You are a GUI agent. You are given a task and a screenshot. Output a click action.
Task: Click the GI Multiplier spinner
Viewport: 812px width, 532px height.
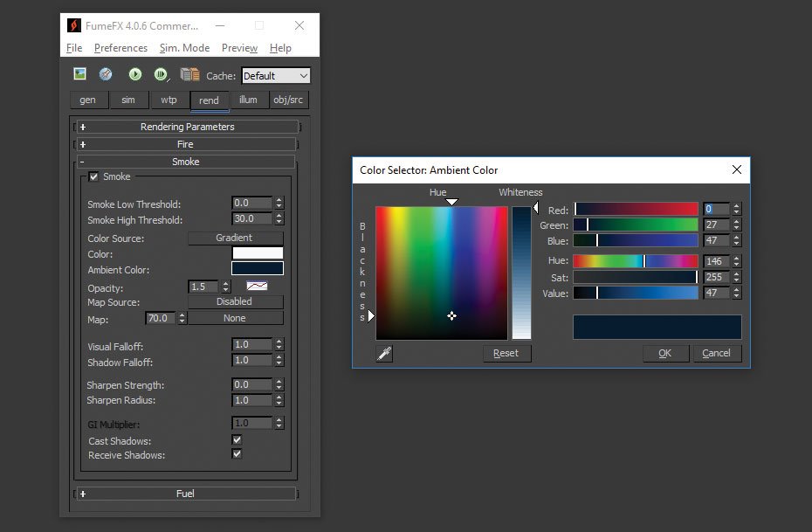(x=279, y=423)
